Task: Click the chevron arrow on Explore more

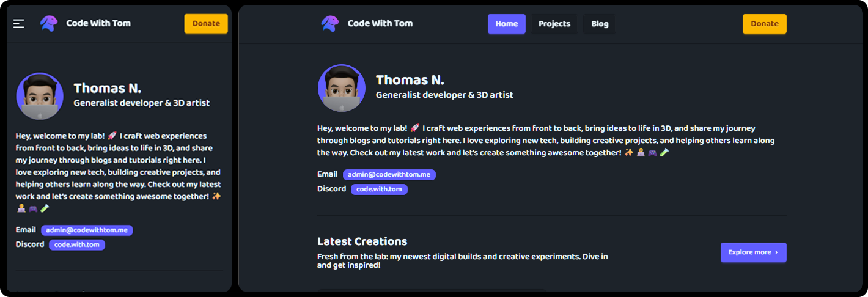Action: [x=776, y=252]
